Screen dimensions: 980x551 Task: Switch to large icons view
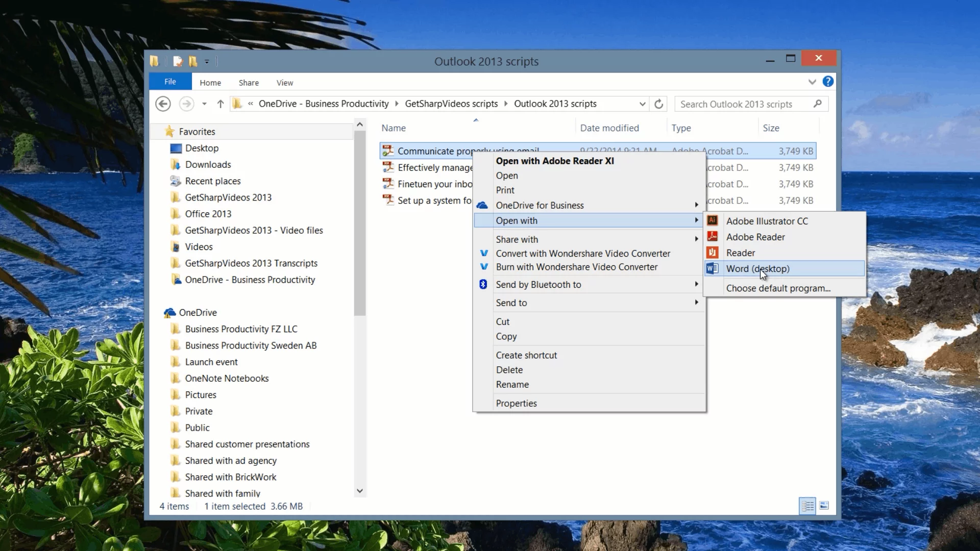[824, 506]
